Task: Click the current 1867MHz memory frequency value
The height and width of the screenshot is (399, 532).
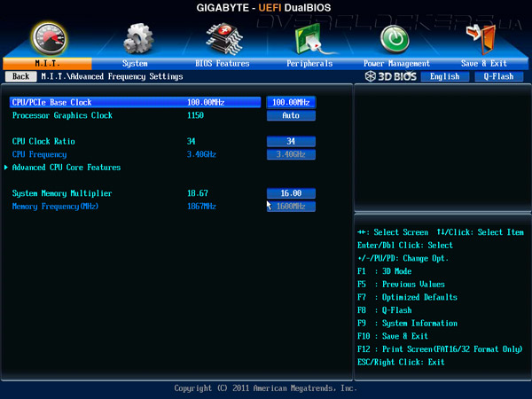Action: 201,207
